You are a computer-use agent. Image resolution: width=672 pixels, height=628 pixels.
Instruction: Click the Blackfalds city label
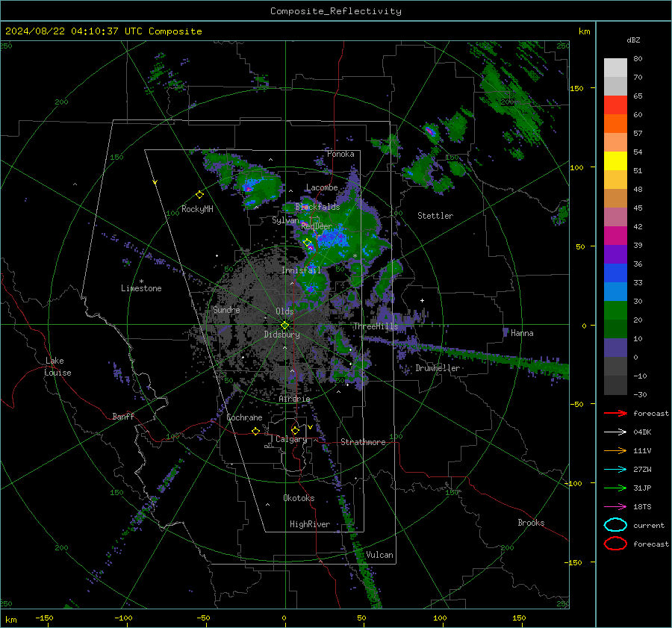pos(317,207)
